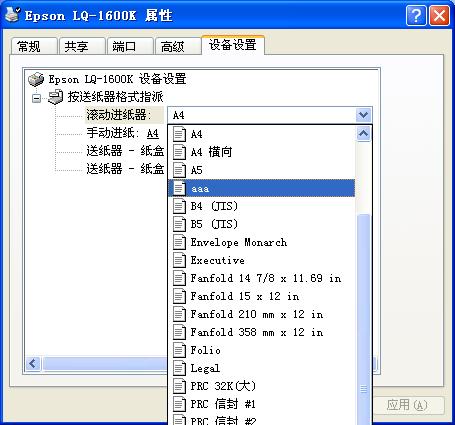Screen dimensions: 455x425
Task: Click page icon next to Fanfold 15 x 12
Action: coord(179,296)
